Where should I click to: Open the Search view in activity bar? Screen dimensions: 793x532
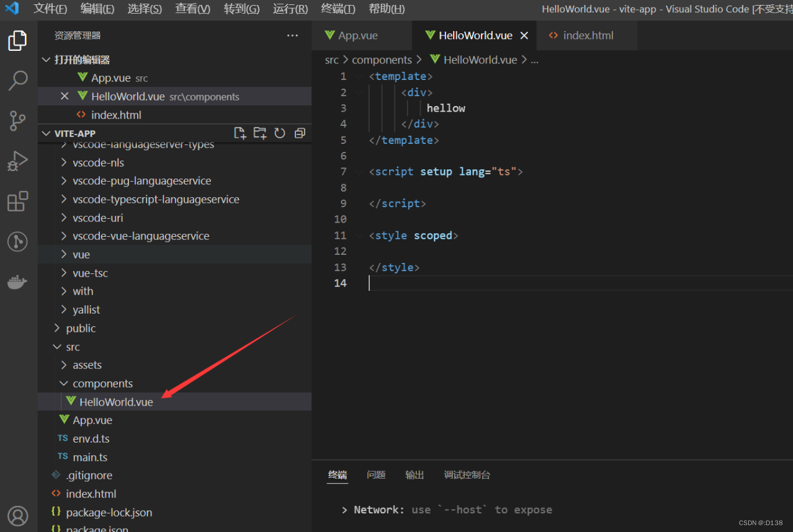pyautogui.click(x=17, y=81)
